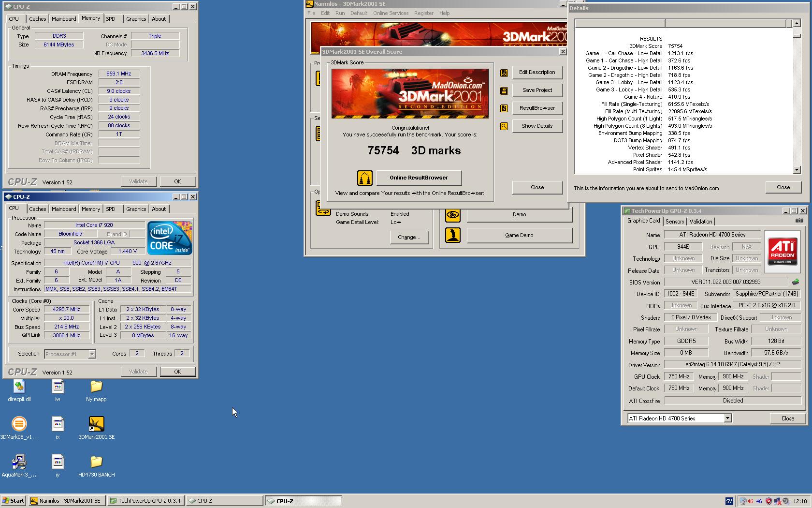Select the ix file icon on desktop
The height and width of the screenshot is (508, 812).
(58, 429)
